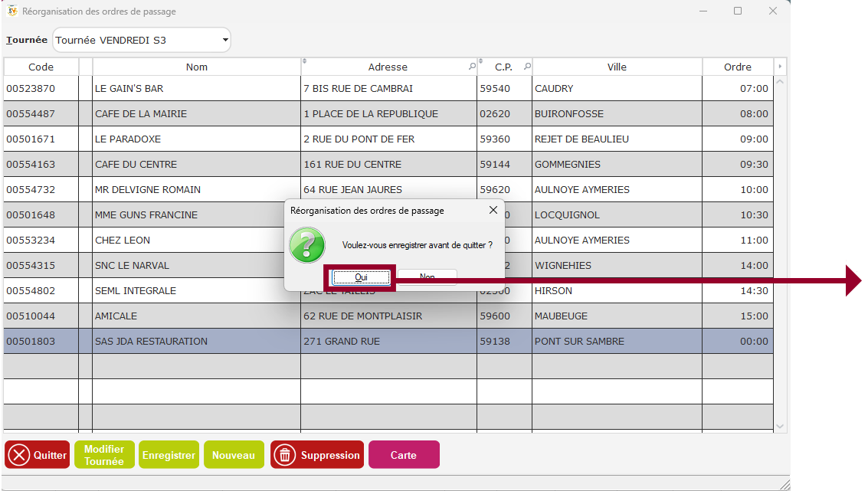Screen dimensions: 868x491
Task: Click the Suppression button
Action: pos(317,454)
